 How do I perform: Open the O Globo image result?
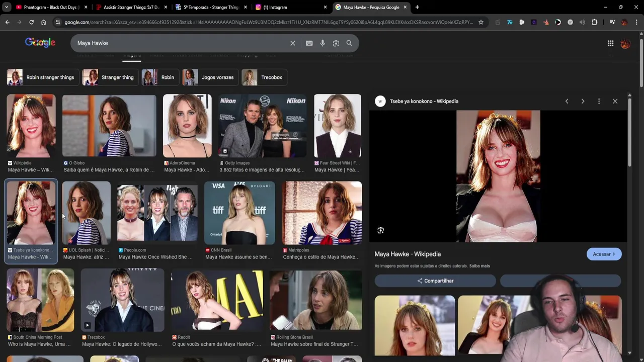point(109,126)
